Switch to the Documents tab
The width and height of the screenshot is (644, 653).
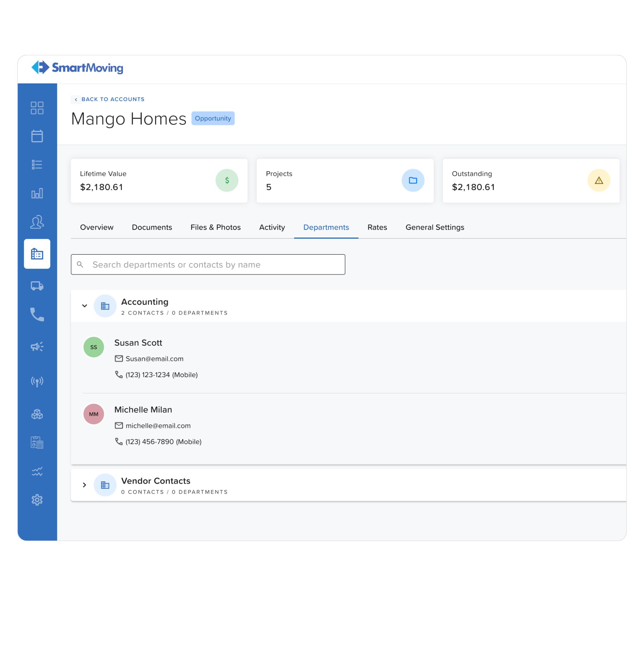click(x=152, y=227)
